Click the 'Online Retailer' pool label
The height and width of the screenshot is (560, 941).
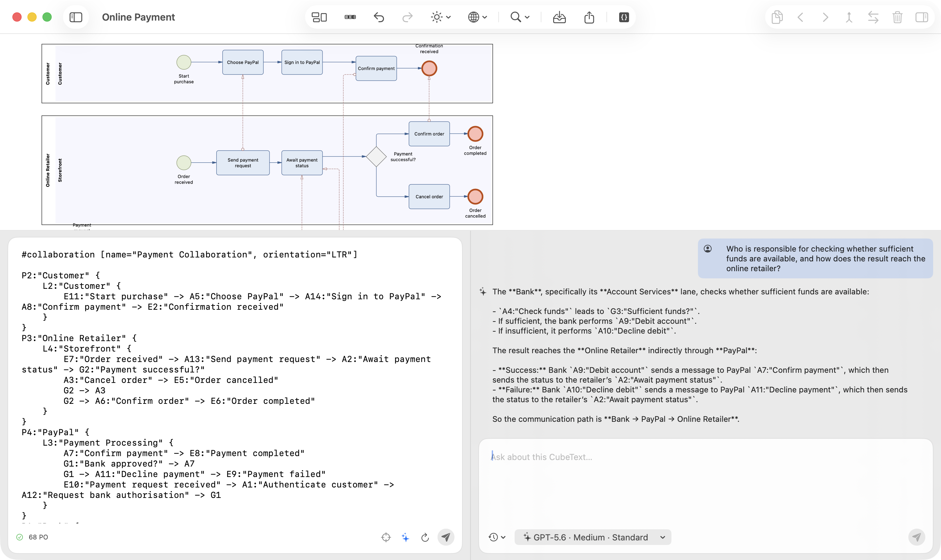(x=48, y=170)
